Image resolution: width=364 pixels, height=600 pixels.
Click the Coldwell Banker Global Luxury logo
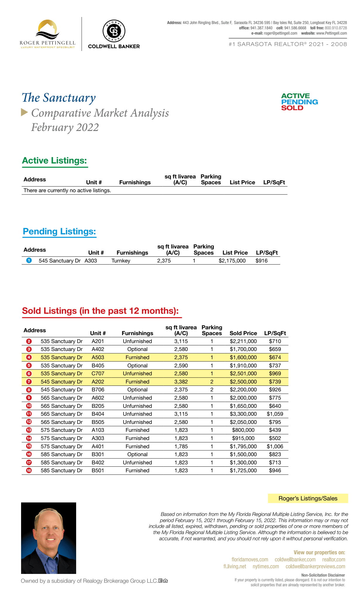114,34
